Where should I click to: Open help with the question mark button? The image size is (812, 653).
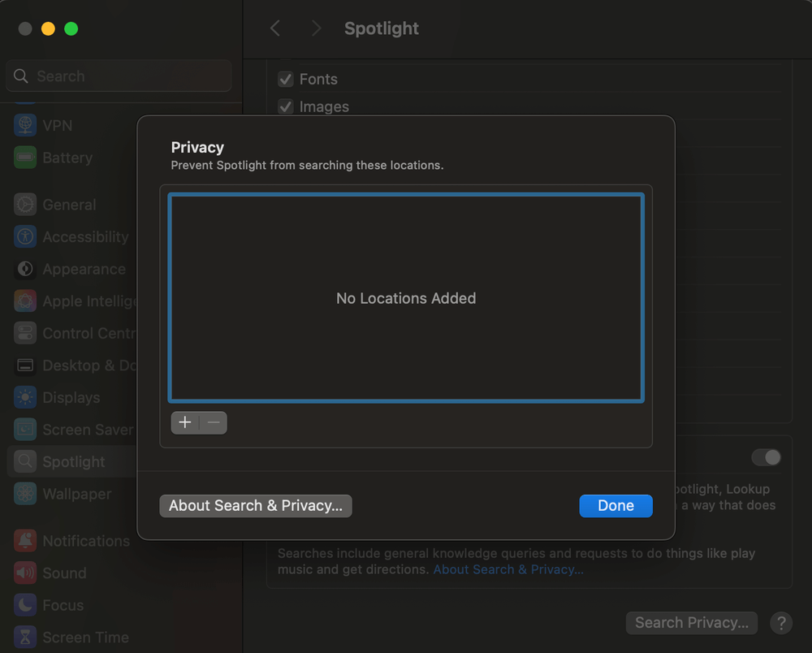point(781,622)
